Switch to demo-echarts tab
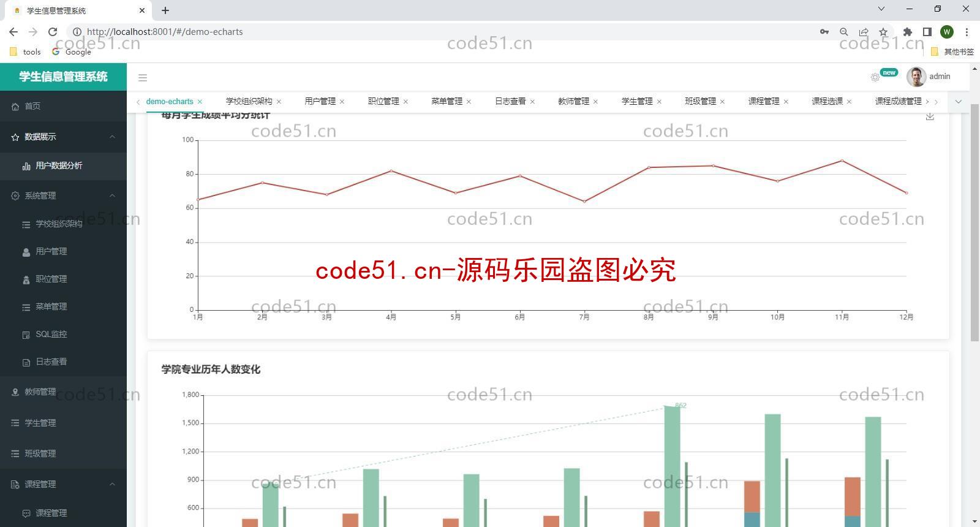The width and height of the screenshot is (980, 527). click(170, 102)
